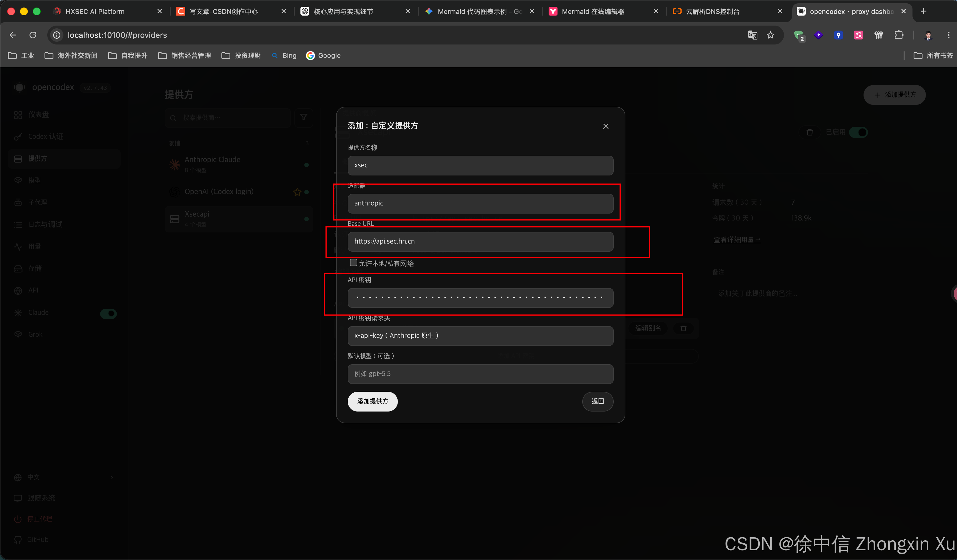Open the API 密钥请求头 dropdown
Image resolution: width=957 pixels, height=560 pixels.
point(480,336)
